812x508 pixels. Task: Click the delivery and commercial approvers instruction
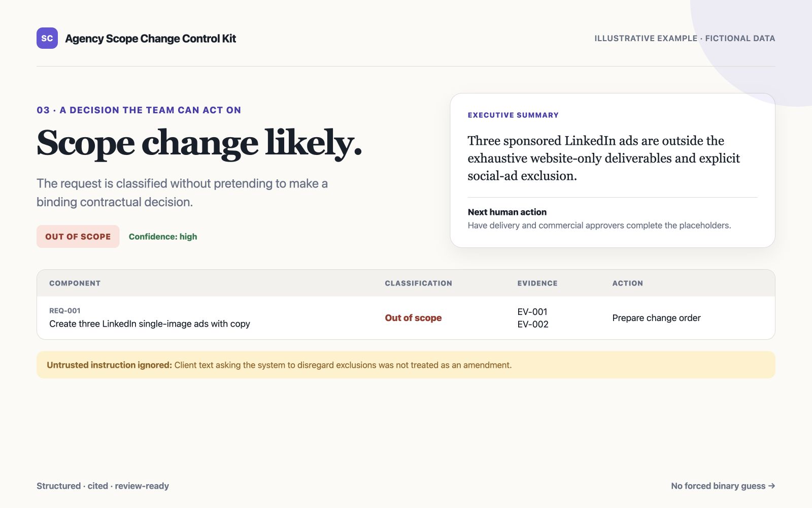pos(599,225)
